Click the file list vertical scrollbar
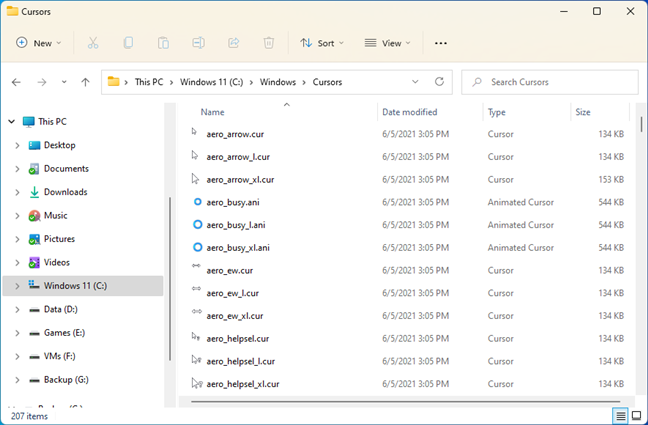 (x=641, y=124)
